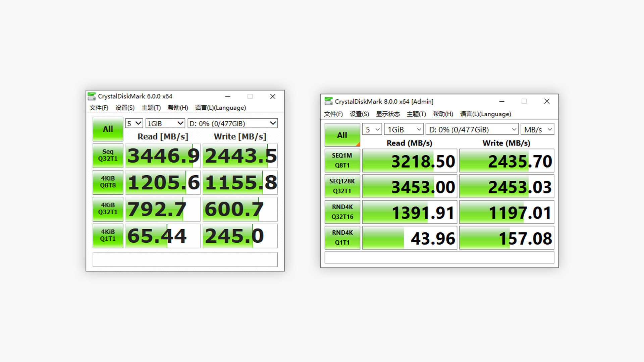This screenshot has height=362, width=644.
Task: Minimize the CrystalDiskMark 8.0.0 window
Action: tap(502, 101)
